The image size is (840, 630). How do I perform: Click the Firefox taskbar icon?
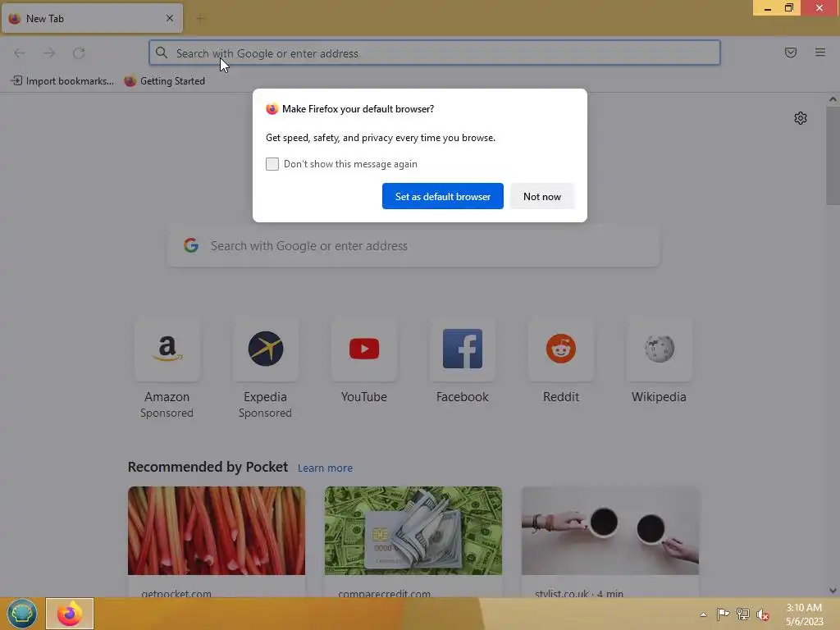(x=70, y=614)
